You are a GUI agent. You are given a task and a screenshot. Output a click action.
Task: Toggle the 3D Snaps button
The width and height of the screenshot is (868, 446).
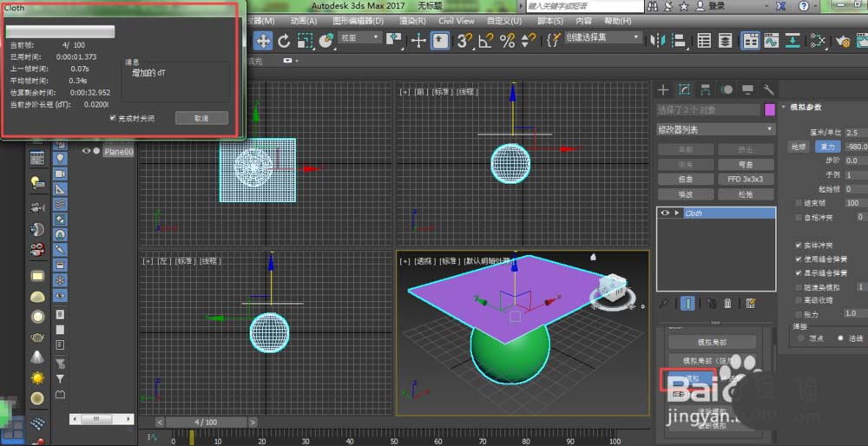point(465,41)
